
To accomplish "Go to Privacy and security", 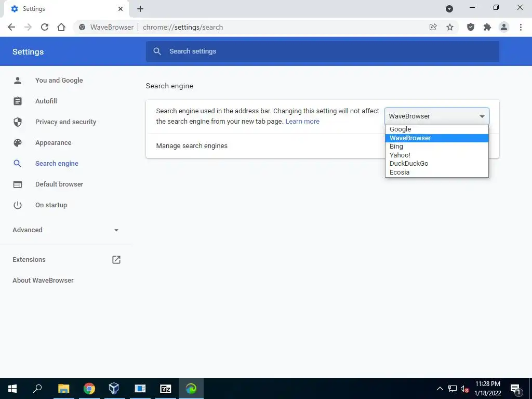I will [65, 122].
